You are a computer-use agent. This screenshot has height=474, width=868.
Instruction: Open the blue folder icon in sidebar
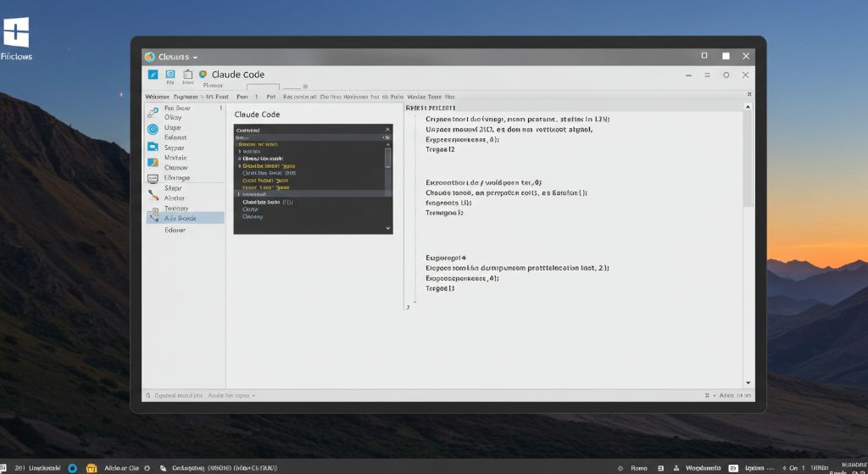point(153,162)
